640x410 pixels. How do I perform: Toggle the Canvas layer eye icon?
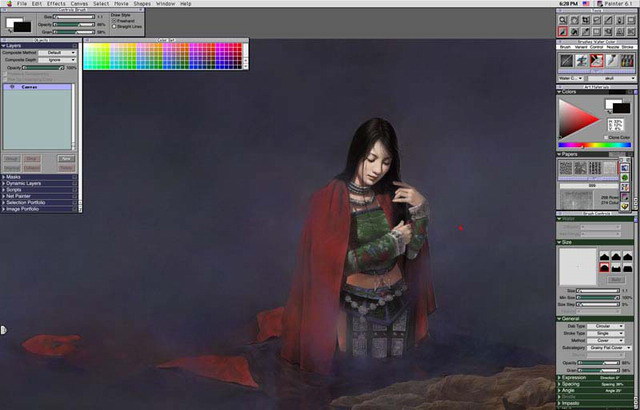[12, 87]
